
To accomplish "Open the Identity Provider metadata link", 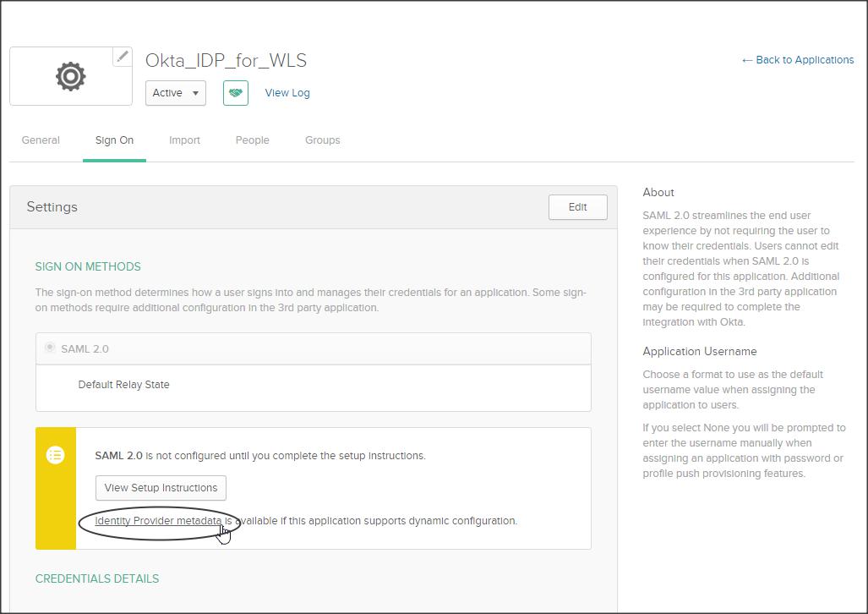I will pyautogui.click(x=158, y=521).
